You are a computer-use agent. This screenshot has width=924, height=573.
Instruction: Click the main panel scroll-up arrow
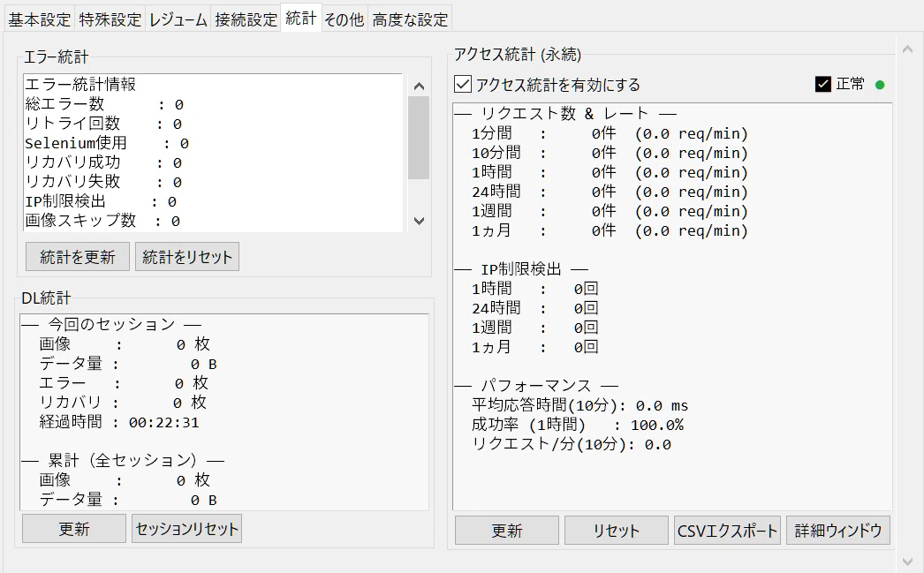908,49
